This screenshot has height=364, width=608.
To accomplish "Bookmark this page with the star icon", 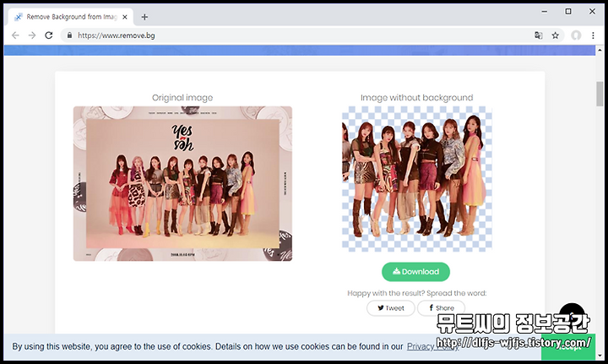I will coord(556,35).
